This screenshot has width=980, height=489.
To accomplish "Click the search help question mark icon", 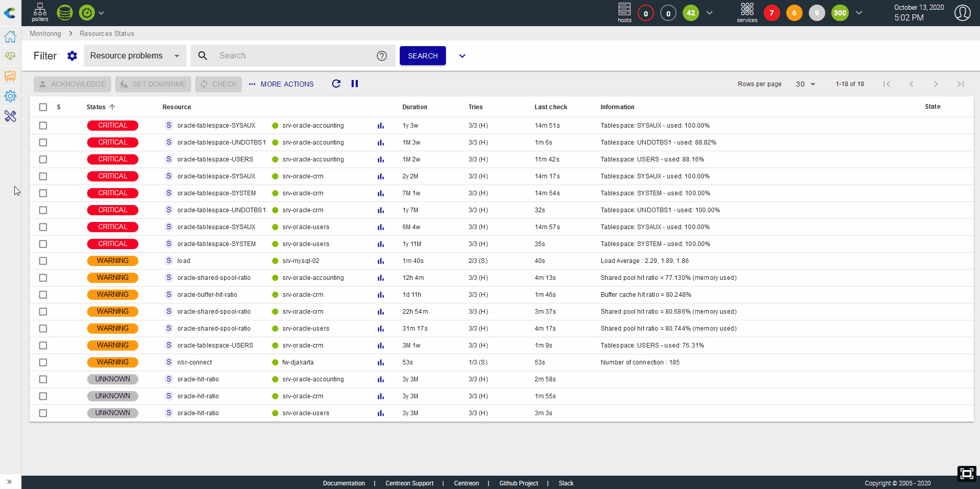I will (x=382, y=56).
